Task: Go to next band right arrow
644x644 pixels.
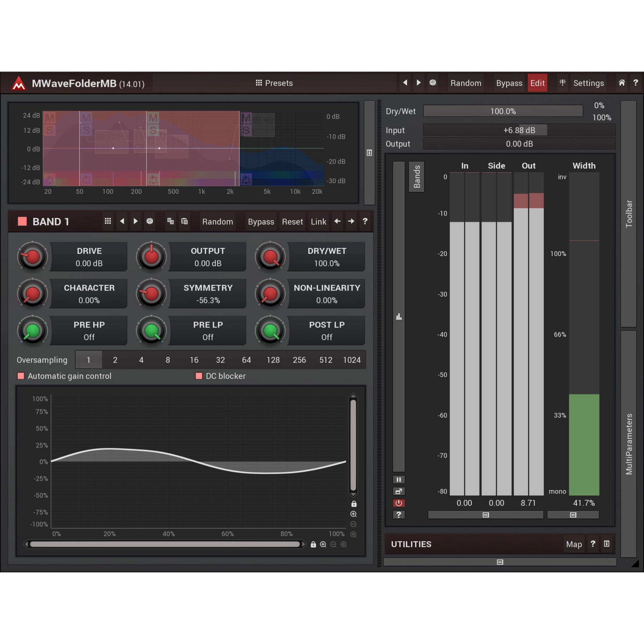Action: 351,221
